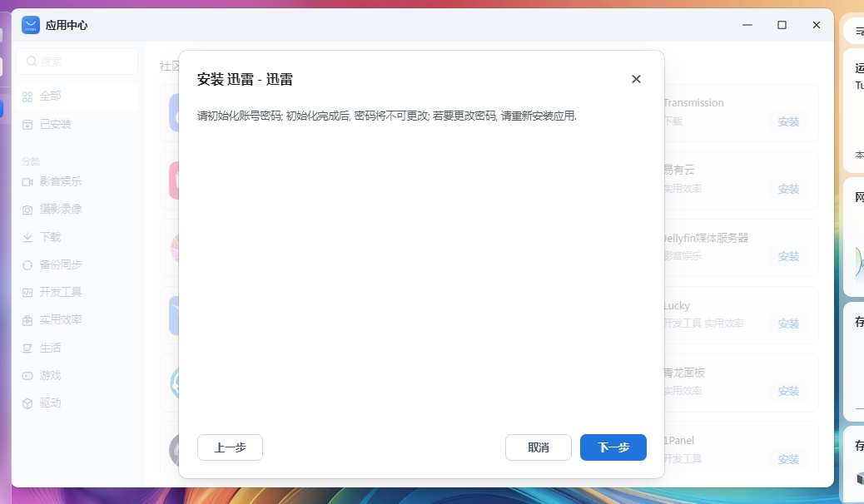Select the 影音娱乐 category
864x504 pixels.
77,182
